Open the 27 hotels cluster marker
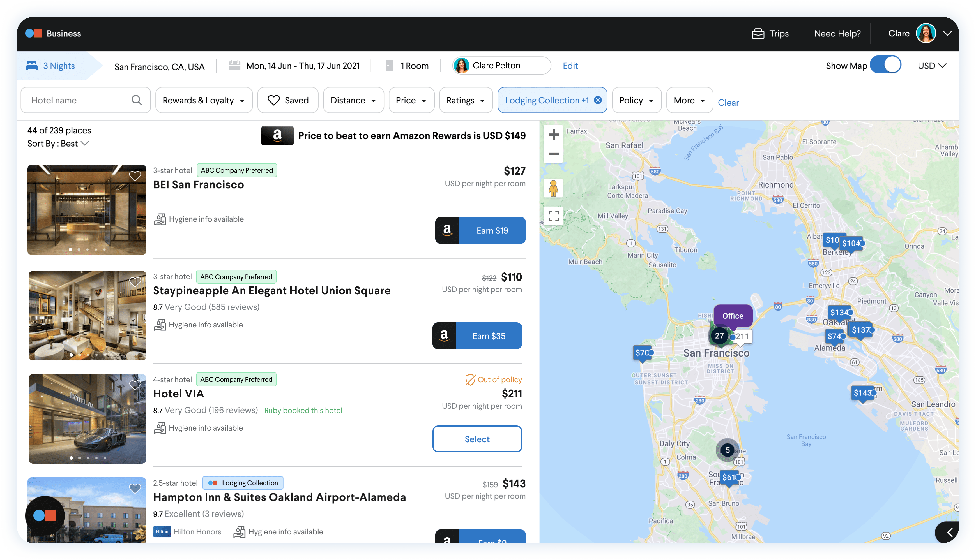Screen dimensions: 976x560 pyautogui.click(x=719, y=336)
